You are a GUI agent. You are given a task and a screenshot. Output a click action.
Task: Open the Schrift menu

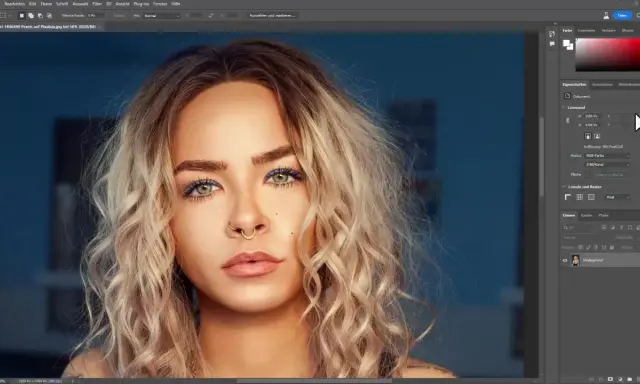click(x=62, y=4)
